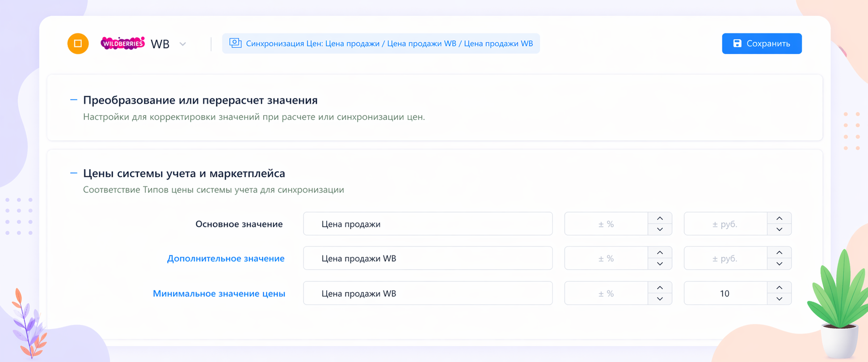Screen dimensions: 868x362
Task: Increase percent for Минимальное значение цены
Action: tap(660, 288)
